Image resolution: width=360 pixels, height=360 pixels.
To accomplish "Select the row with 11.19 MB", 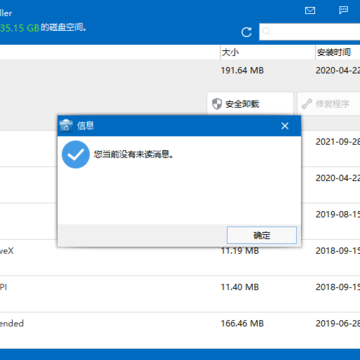I will [180, 257].
